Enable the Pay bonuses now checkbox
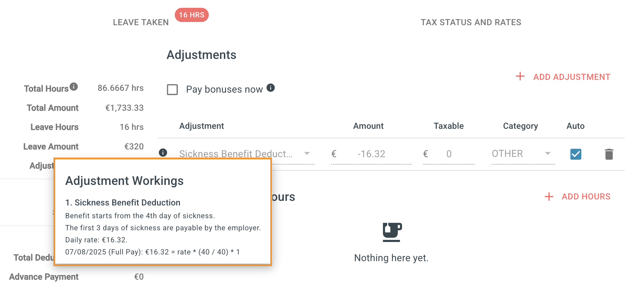644x286 pixels. [173, 89]
